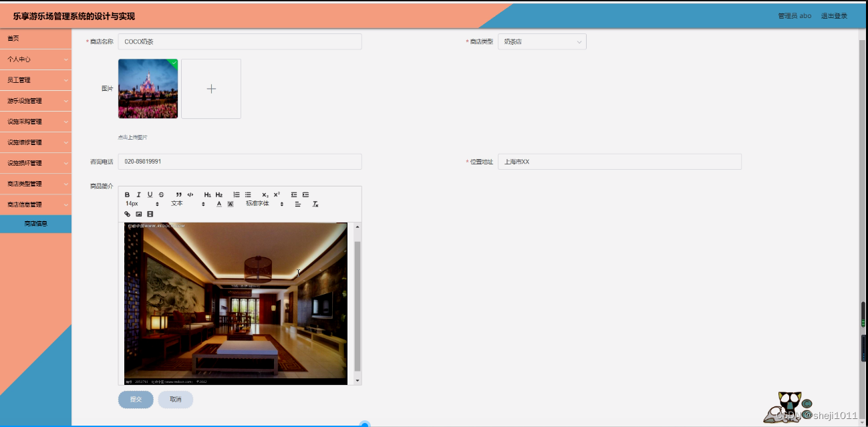Screen dimensions: 868x427
Task: Toggle italic formatting in the editor
Action: tap(138, 194)
